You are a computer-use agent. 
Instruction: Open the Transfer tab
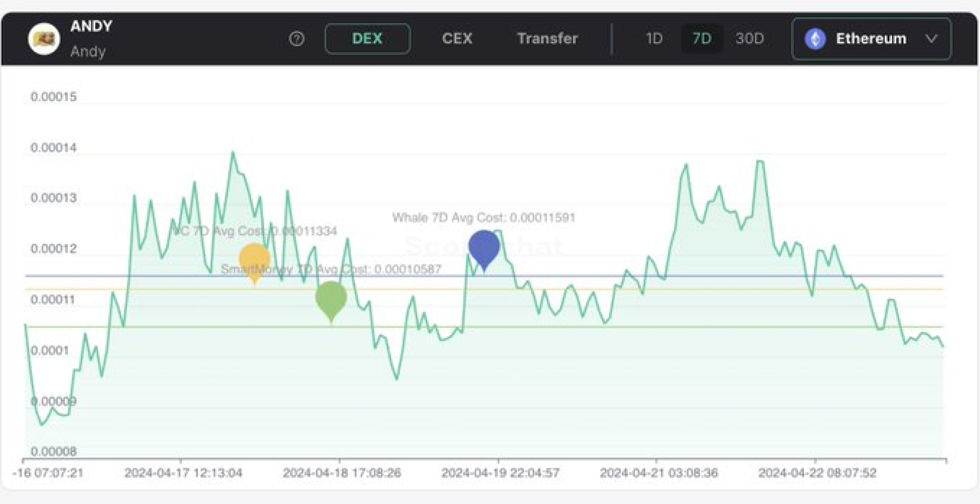coord(547,39)
